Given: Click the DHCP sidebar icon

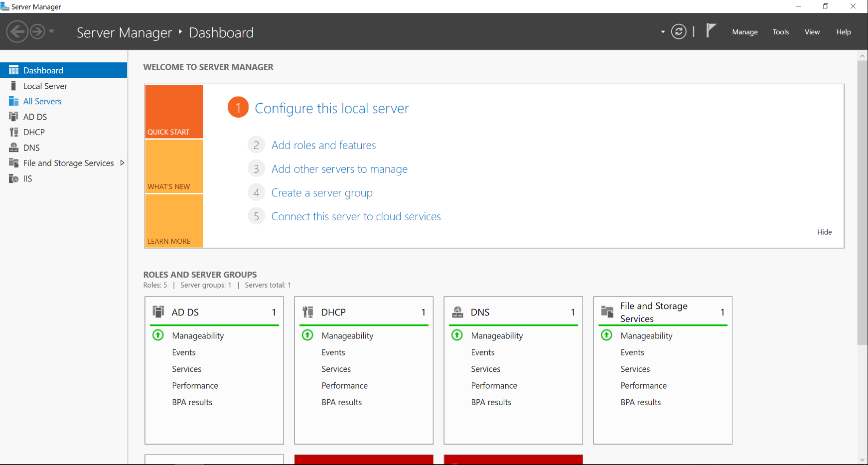Looking at the screenshot, I should click(x=13, y=132).
